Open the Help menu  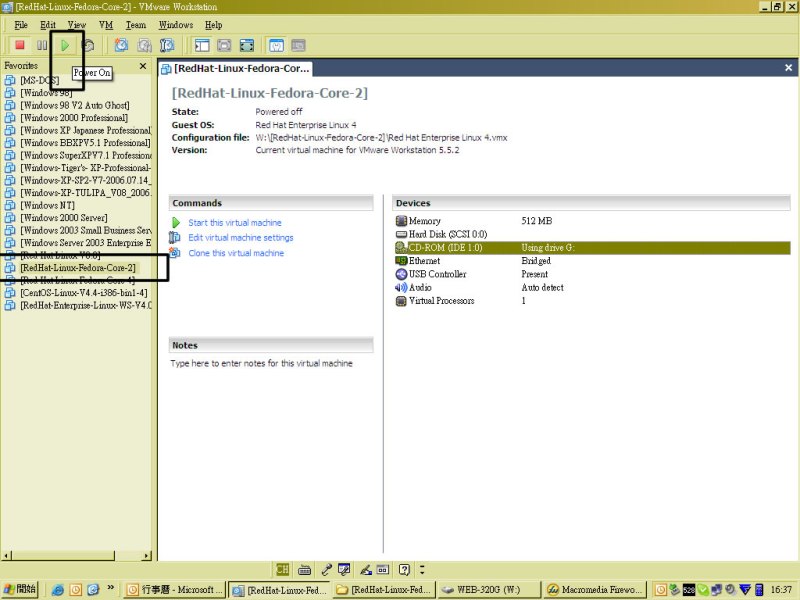[214, 25]
